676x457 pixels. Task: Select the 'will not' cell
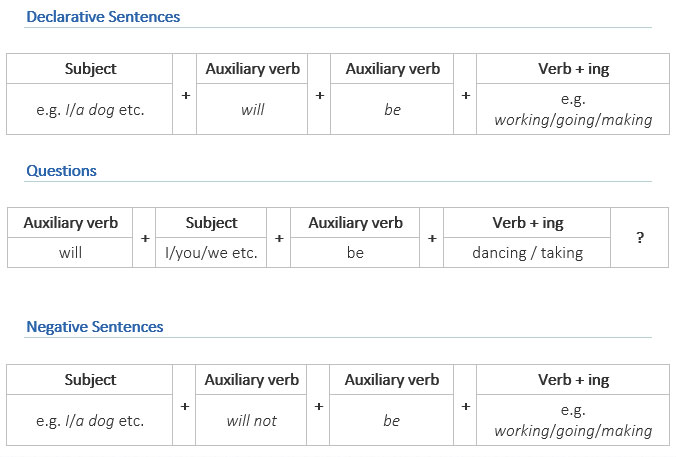click(x=251, y=420)
